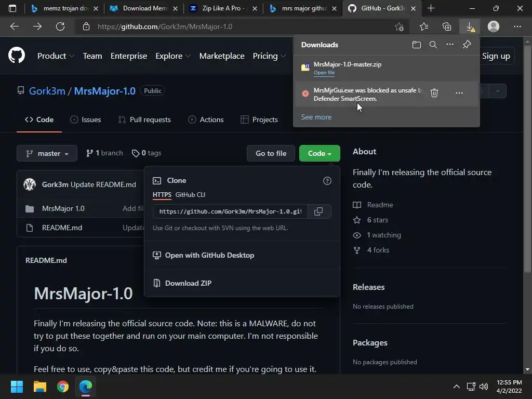
Task: View site information lock icon
Action: (x=86, y=26)
